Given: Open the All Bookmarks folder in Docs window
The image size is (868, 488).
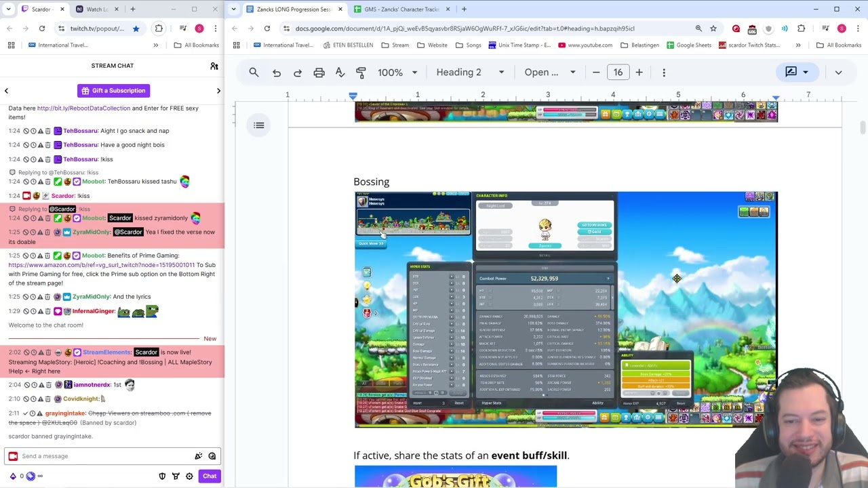Looking at the screenshot, I should (838, 45).
